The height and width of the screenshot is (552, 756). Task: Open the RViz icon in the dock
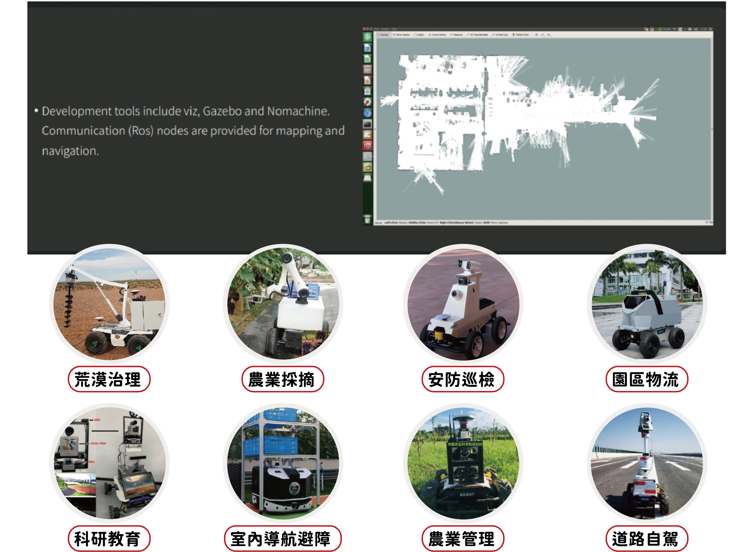(x=367, y=156)
